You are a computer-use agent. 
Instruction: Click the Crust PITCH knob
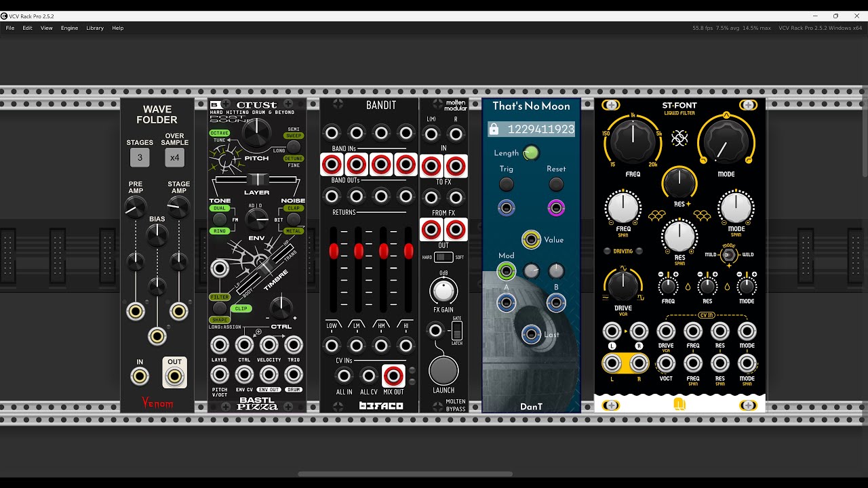point(256,134)
